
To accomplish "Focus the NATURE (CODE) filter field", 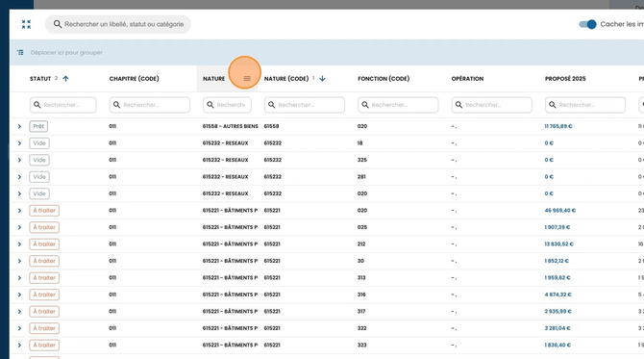I will click(305, 105).
